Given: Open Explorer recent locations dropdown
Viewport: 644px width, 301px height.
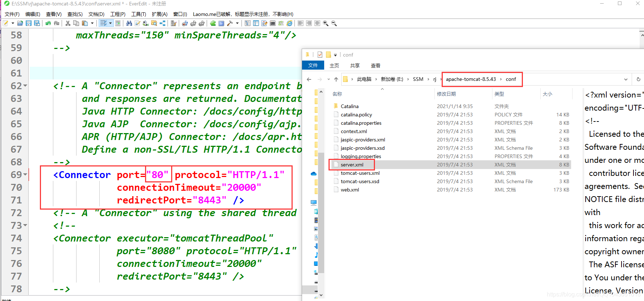Looking at the screenshot, I should tap(329, 79).
